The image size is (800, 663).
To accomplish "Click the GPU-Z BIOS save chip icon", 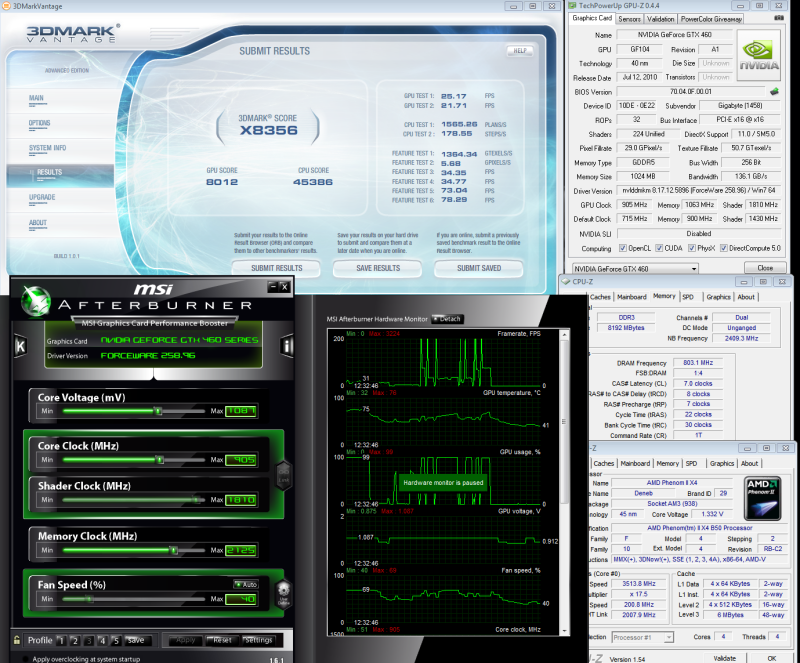I will click(x=774, y=92).
